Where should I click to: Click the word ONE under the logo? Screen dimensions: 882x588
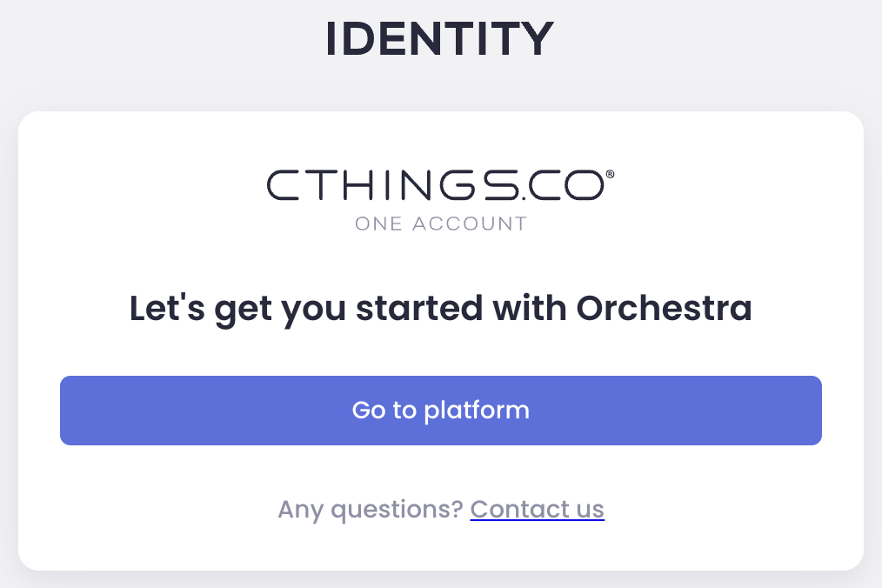click(378, 224)
